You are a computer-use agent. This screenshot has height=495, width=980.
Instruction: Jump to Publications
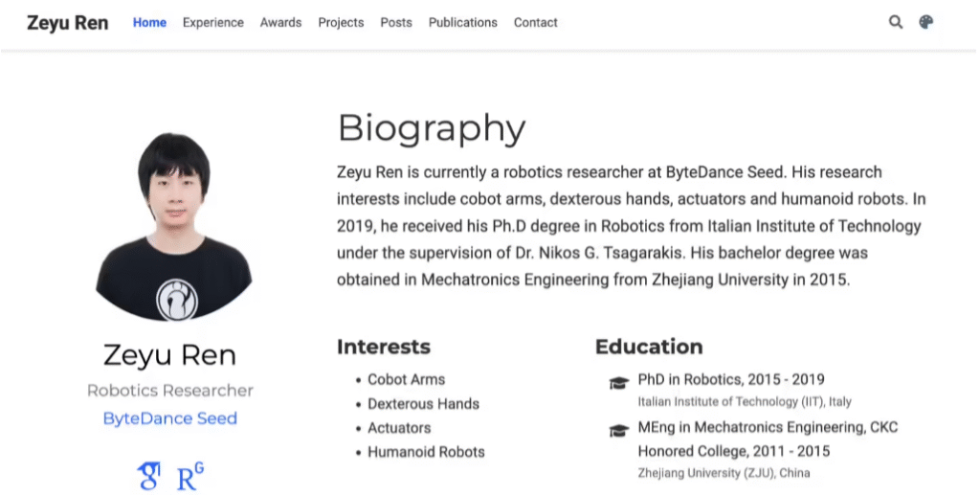[462, 22]
